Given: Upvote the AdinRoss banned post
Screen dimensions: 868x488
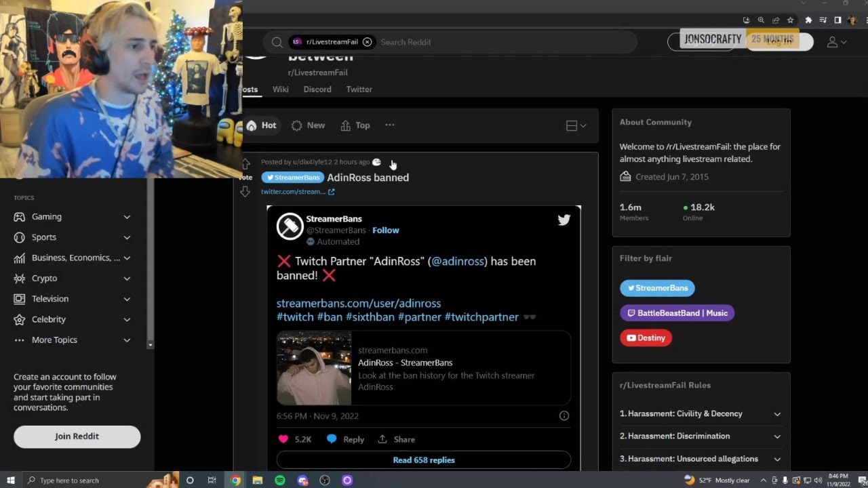Looking at the screenshot, I should (x=245, y=163).
